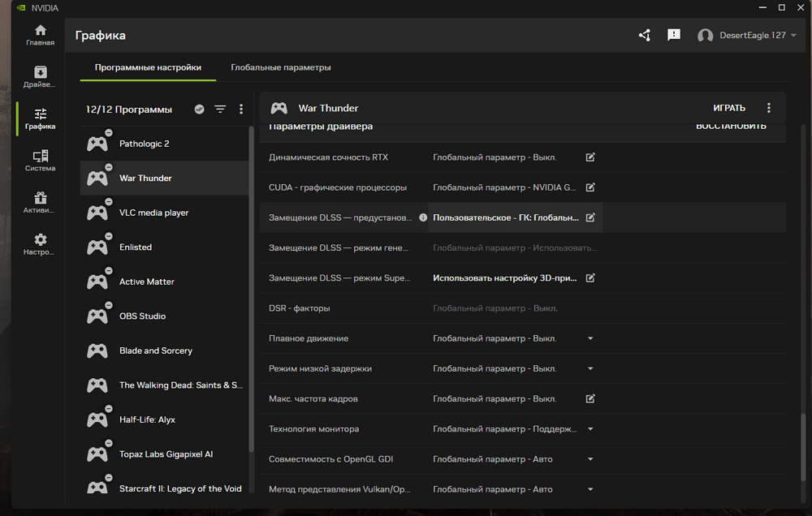The width and height of the screenshot is (812, 516).
Task: Edit Замещение DLSS режим Super setting
Action: pyautogui.click(x=590, y=278)
